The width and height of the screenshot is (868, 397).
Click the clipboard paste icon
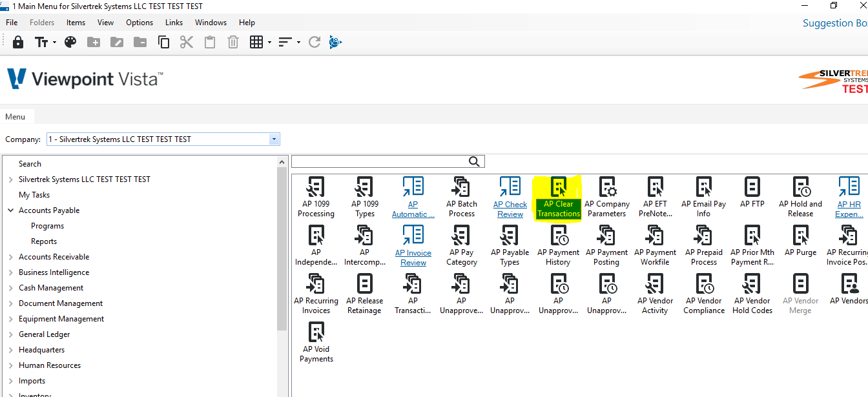click(x=210, y=42)
